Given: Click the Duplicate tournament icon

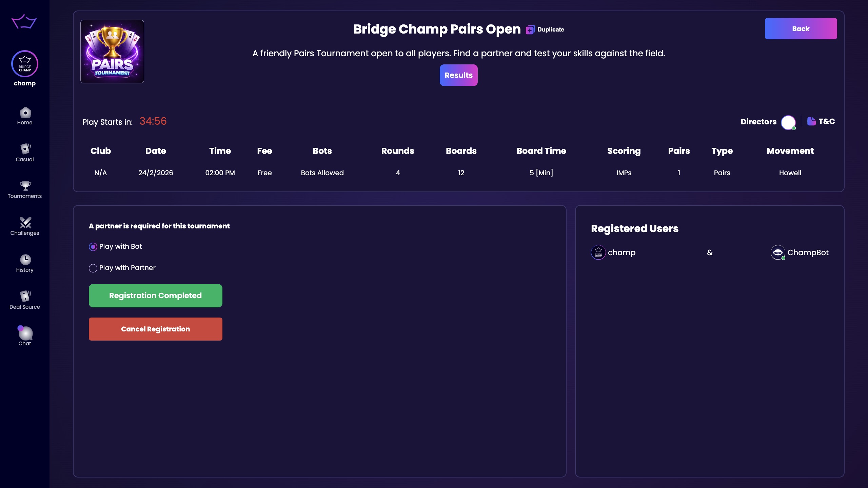Looking at the screenshot, I should (x=530, y=29).
